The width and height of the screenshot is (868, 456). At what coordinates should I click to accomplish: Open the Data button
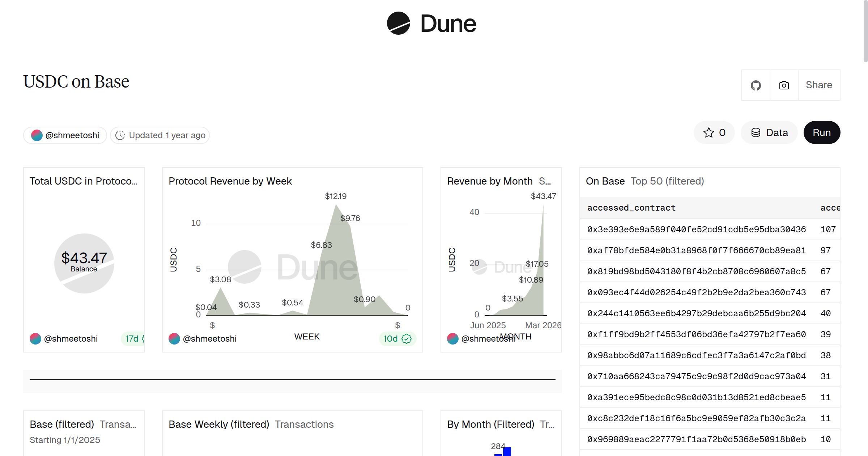click(769, 132)
